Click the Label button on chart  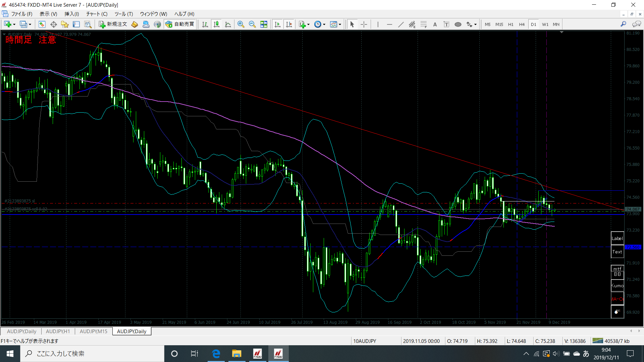617,238
